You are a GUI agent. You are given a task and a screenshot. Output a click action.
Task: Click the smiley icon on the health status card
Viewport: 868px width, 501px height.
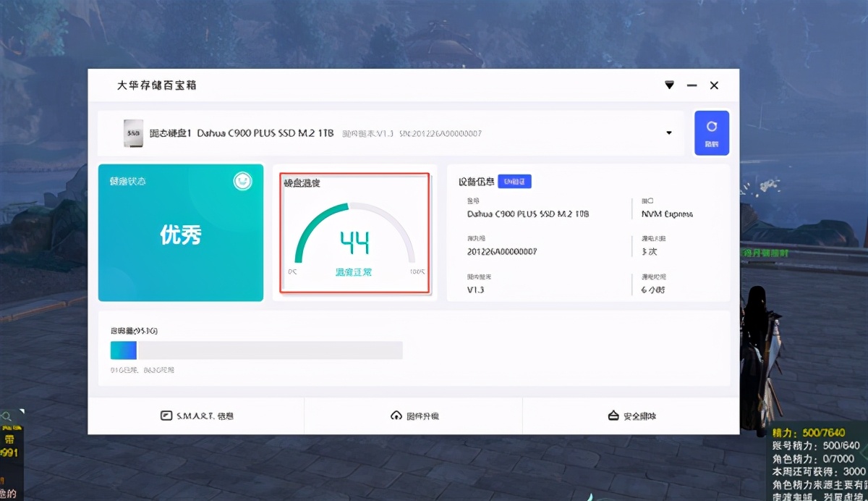242,181
